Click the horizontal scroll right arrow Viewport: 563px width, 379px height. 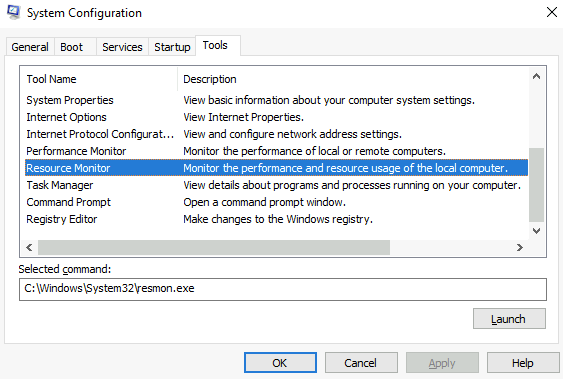[520, 247]
